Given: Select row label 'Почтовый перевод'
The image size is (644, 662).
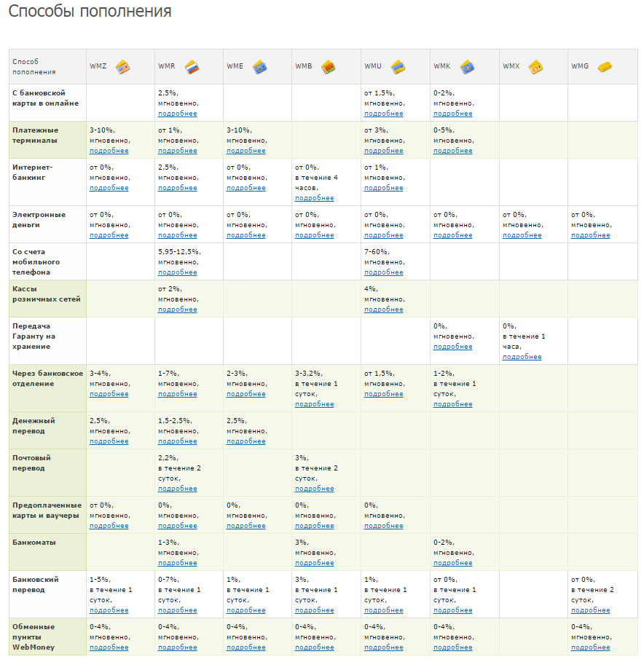Looking at the screenshot, I should tap(31, 462).
